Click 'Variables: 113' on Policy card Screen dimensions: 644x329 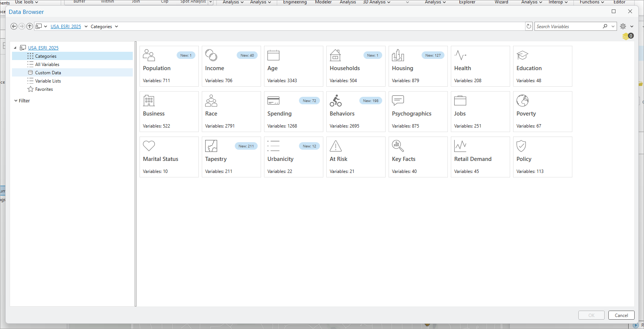coord(530,171)
